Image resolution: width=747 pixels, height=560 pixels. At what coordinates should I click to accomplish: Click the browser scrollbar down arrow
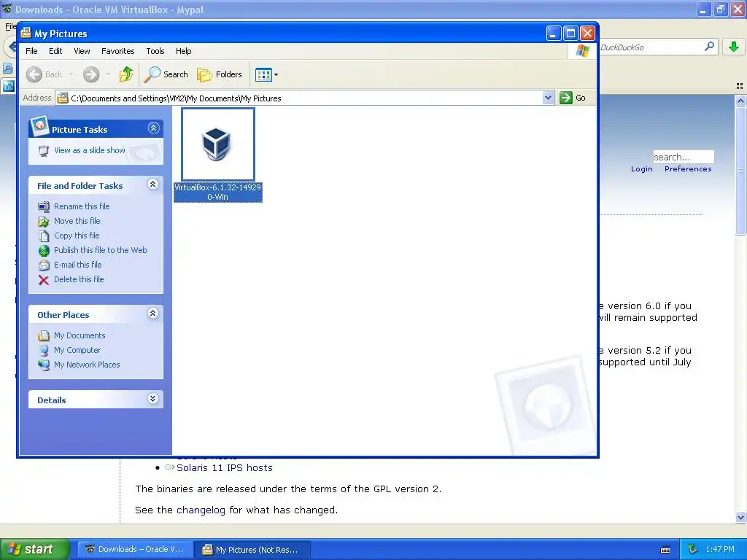click(x=740, y=517)
